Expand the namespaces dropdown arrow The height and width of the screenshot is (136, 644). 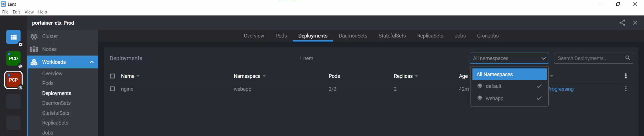pyautogui.click(x=543, y=58)
